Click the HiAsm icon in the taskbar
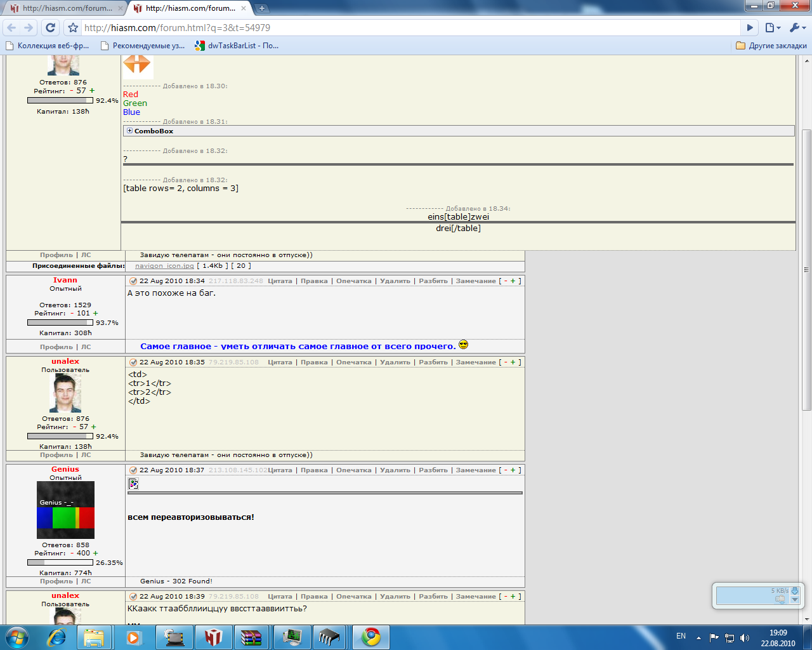This screenshot has height=650, width=812. [x=213, y=637]
